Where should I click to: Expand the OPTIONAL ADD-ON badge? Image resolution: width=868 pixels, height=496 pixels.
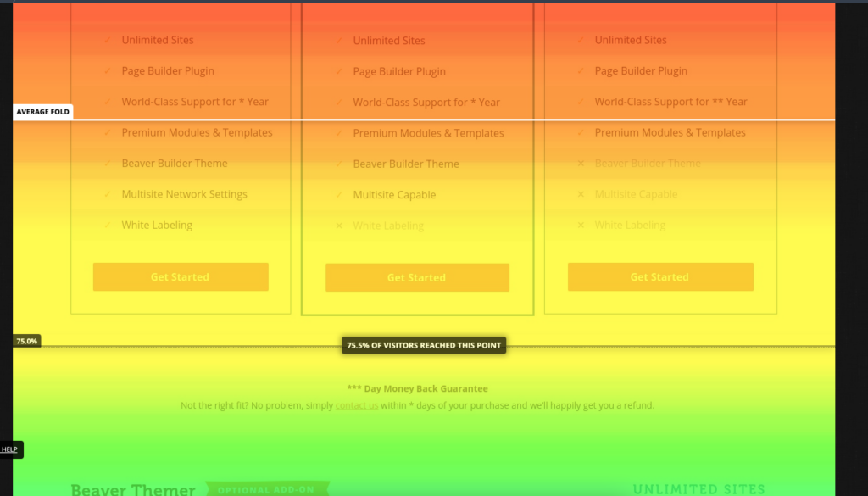click(x=266, y=489)
